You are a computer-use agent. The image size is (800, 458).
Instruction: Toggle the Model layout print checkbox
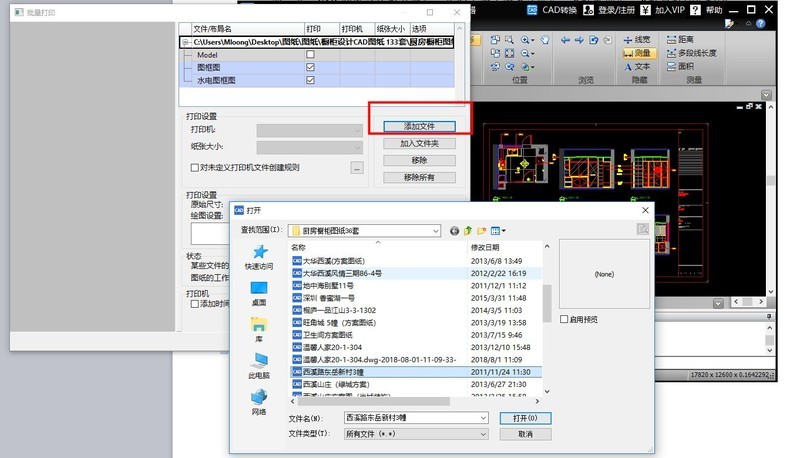coord(310,54)
